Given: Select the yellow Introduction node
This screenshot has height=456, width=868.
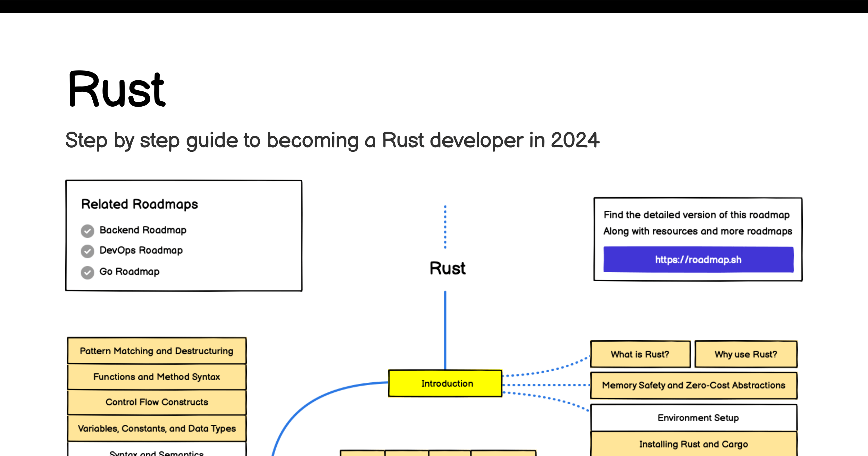Looking at the screenshot, I should (445, 383).
